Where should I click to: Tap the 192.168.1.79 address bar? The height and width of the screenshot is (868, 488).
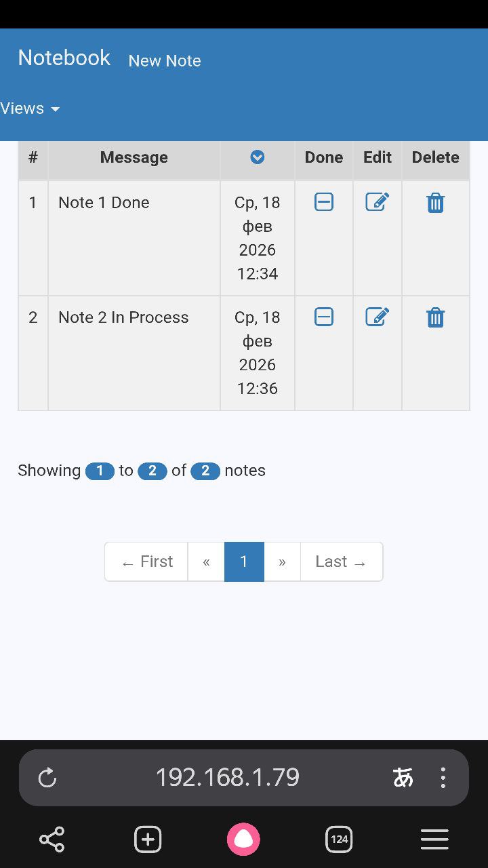click(x=228, y=777)
